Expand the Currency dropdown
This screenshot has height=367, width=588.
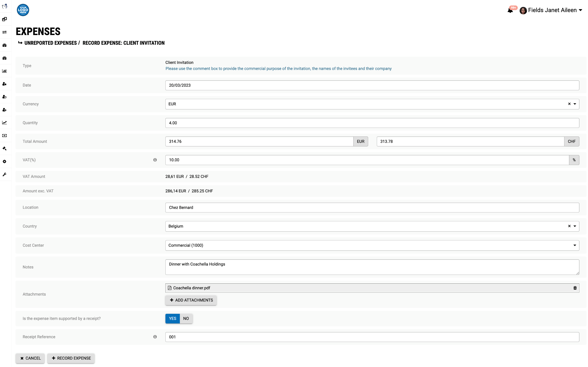coord(575,104)
